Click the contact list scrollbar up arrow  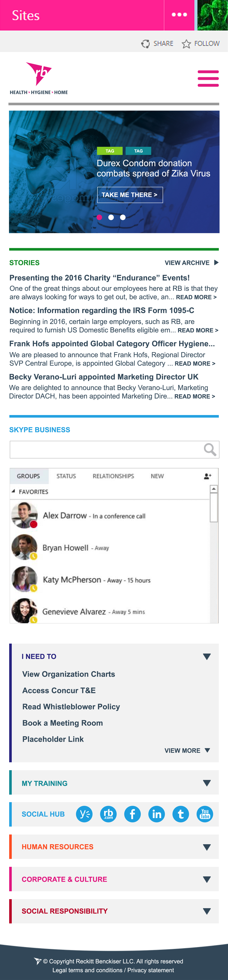(213, 489)
